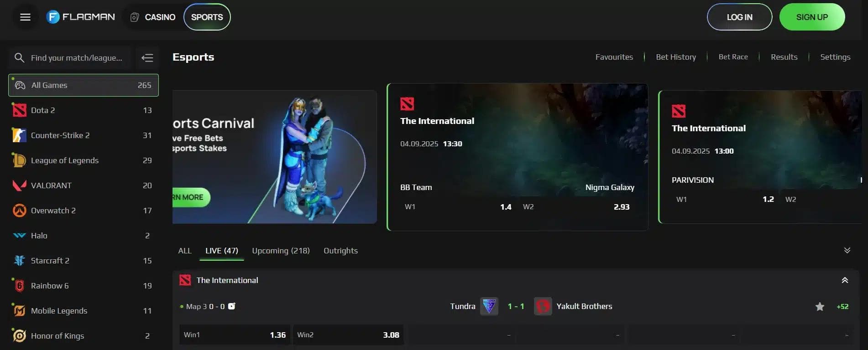Open the Overwatch 2 category
The image size is (868, 350).
click(x=53, y=211)
